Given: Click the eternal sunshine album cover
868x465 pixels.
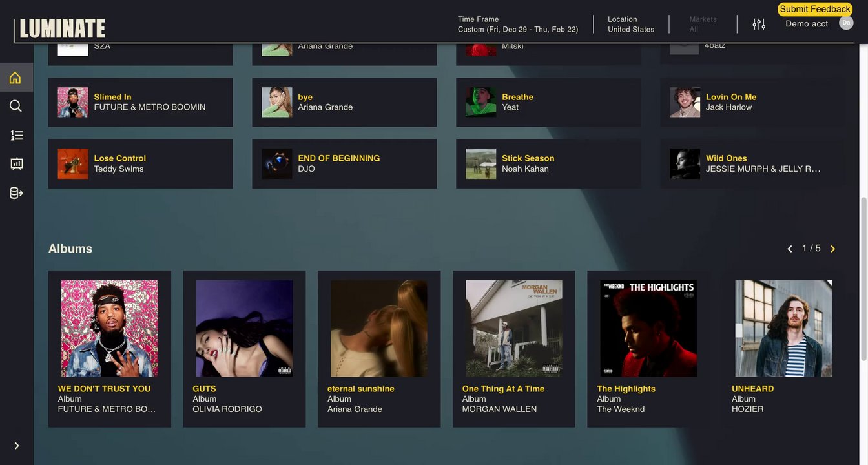Looking at the screenshot, I should [379, 328].
